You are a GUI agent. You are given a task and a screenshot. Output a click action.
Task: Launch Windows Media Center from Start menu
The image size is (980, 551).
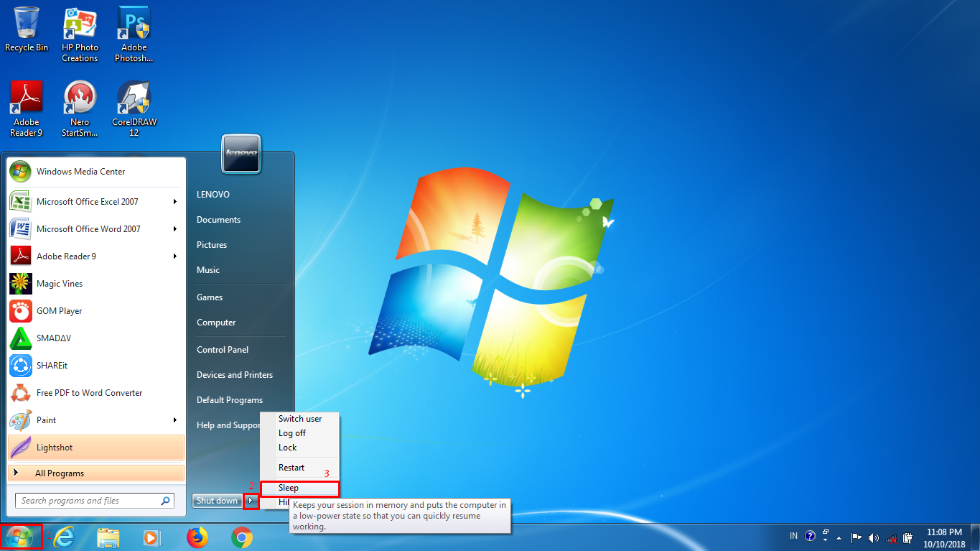[x=96, y=172]
